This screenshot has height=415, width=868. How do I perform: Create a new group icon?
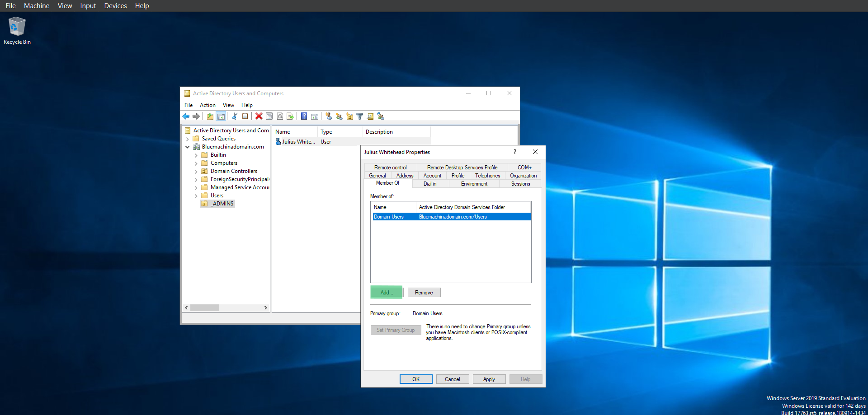pos(339,116)
